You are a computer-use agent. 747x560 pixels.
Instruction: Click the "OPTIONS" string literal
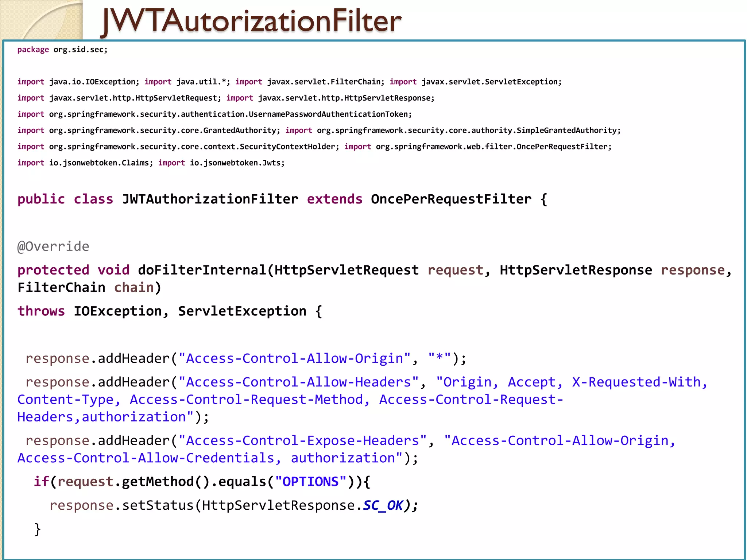point(311,482)
